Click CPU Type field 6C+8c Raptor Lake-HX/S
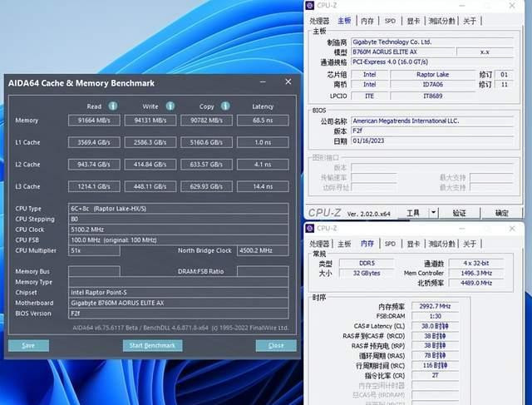532x405 pixels. click(x=179, y=209)
